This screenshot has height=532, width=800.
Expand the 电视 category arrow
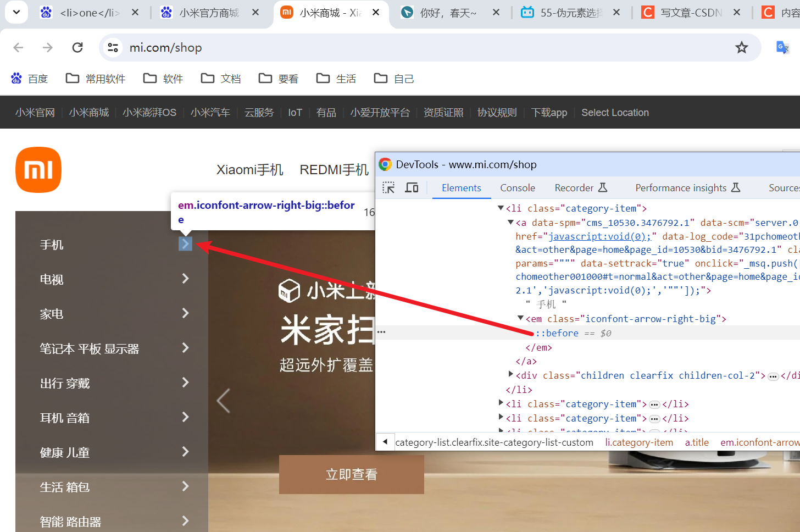pos(186,279)
